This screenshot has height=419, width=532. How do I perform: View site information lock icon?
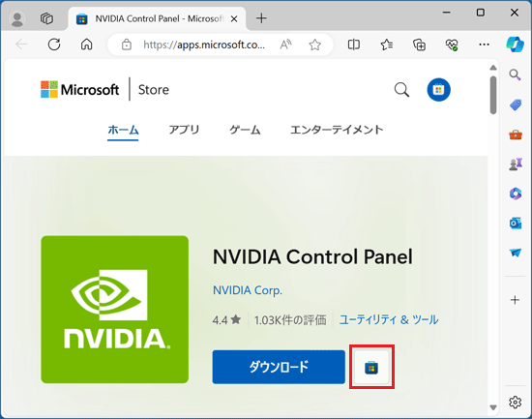(x=127, y=45)
